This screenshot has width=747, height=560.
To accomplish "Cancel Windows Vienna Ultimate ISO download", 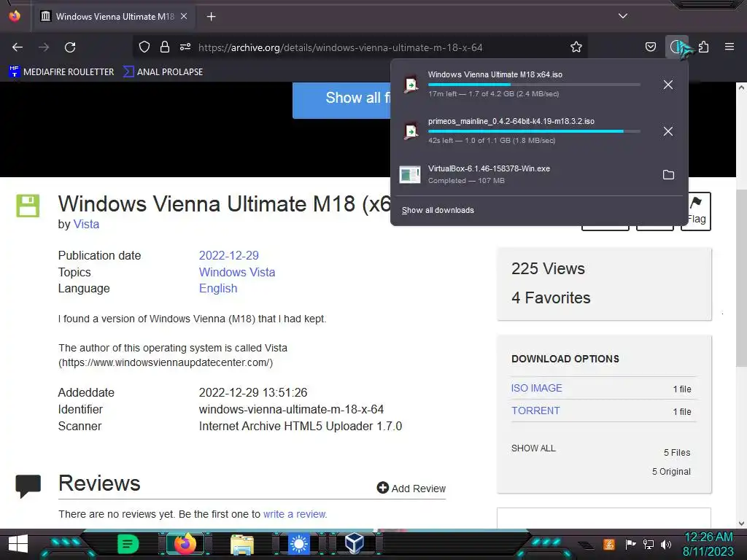I will pyautogui.click(x=668, y=85).
